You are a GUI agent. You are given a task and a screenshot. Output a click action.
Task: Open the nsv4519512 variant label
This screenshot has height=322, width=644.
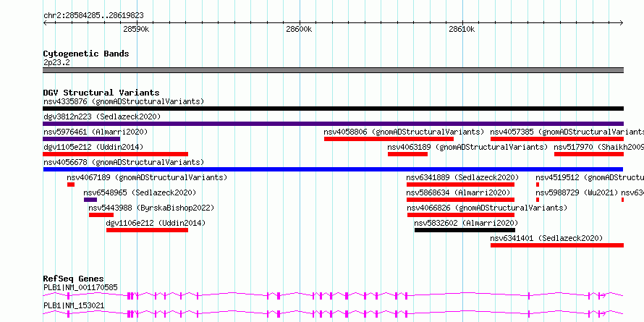pyautogui.click(x=590, y=177)
